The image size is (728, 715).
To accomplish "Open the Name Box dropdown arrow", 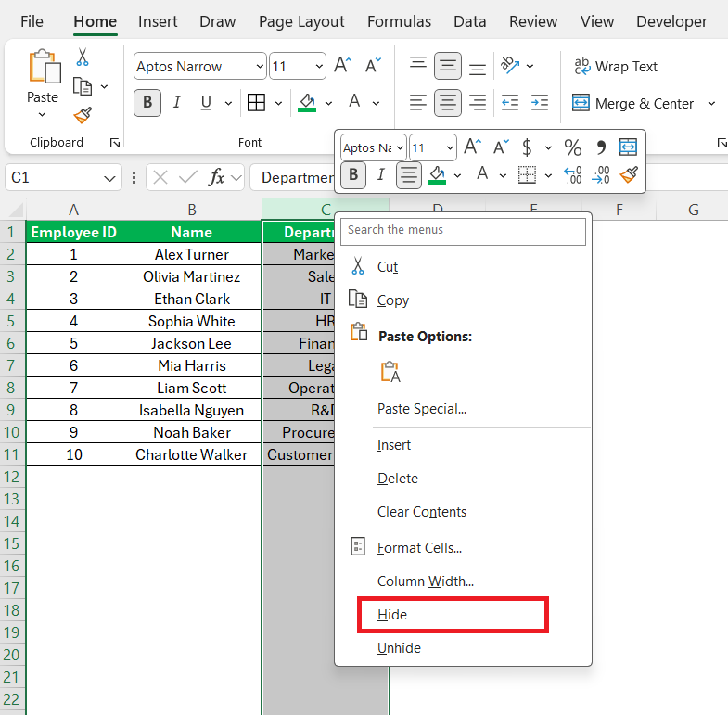I will coord(109,178).
